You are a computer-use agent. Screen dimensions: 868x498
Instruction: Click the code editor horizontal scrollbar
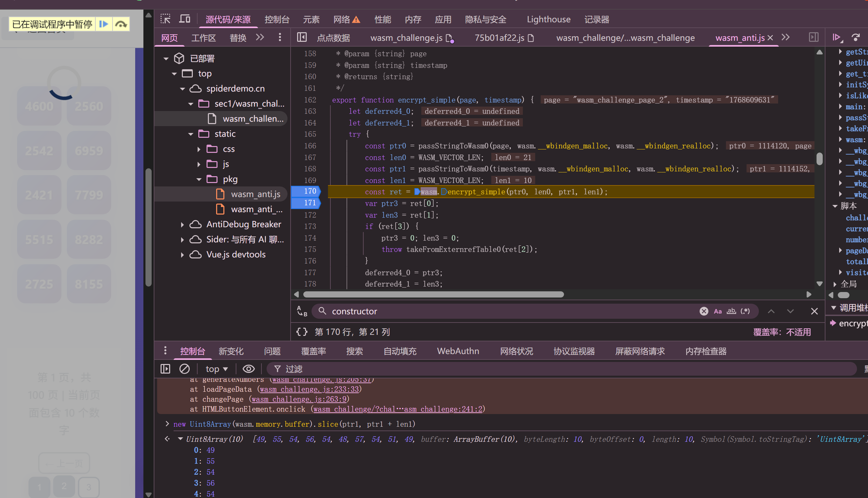pyautogui.click(x=433, y=294)
